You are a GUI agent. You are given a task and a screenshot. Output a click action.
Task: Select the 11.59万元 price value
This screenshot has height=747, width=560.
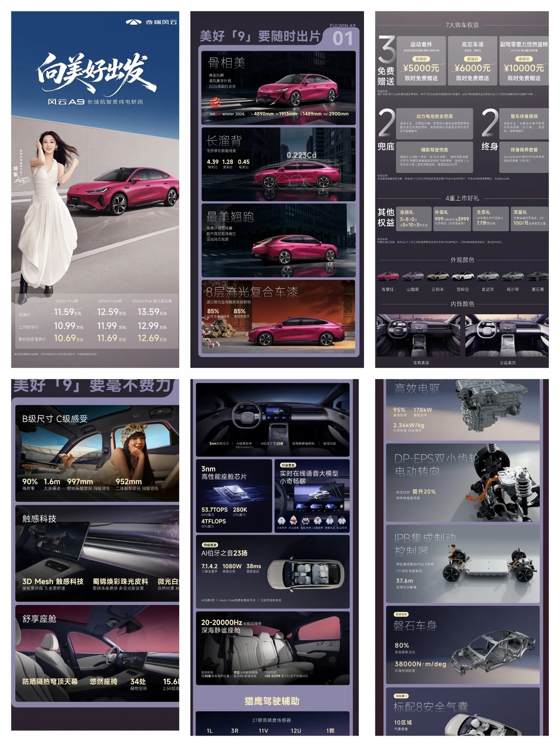click(x=68, y=312)
